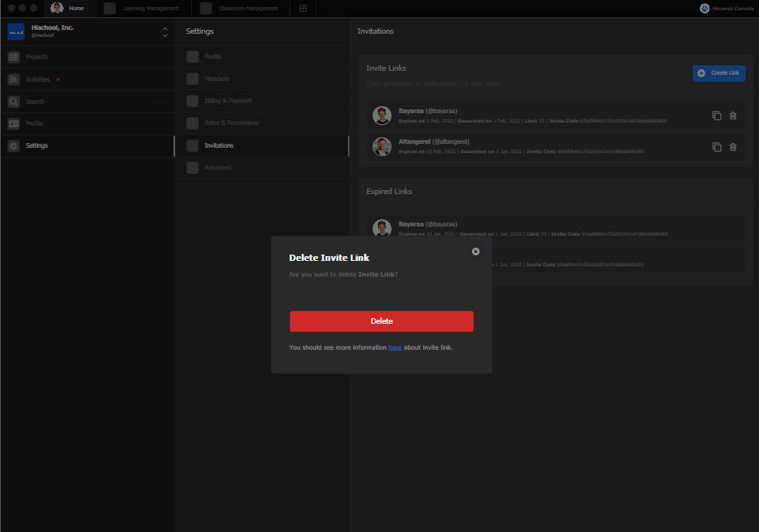This screenshot has width=759, height=532.
Task: Go to Activities in the sidebar
Action: click(x=37, y=79)
